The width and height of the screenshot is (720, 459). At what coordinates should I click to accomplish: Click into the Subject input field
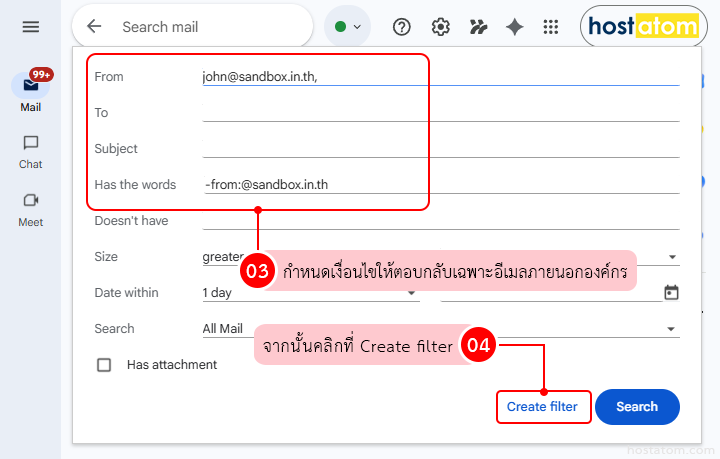[441, 148]
